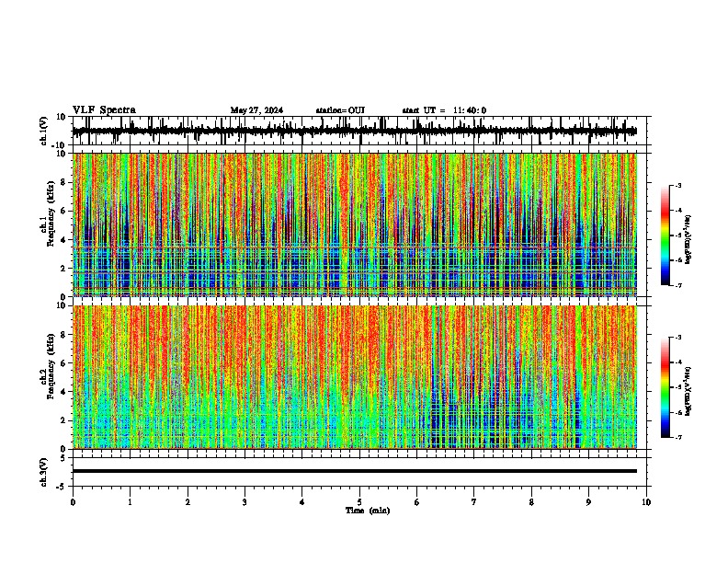Click the '6' kHz tick on ch.2 frequency axis
The height and width of the screenshot is (563, 728).
(x=63, y=363)
